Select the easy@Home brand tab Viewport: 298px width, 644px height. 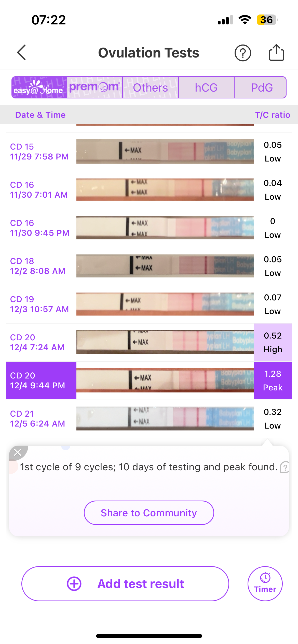point(39,87)
